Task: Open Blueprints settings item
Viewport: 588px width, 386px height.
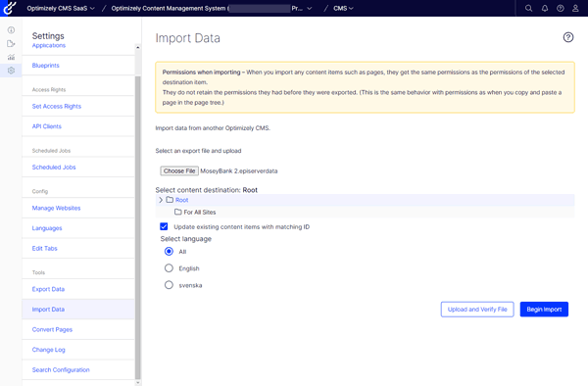Action: click(46, 66)
